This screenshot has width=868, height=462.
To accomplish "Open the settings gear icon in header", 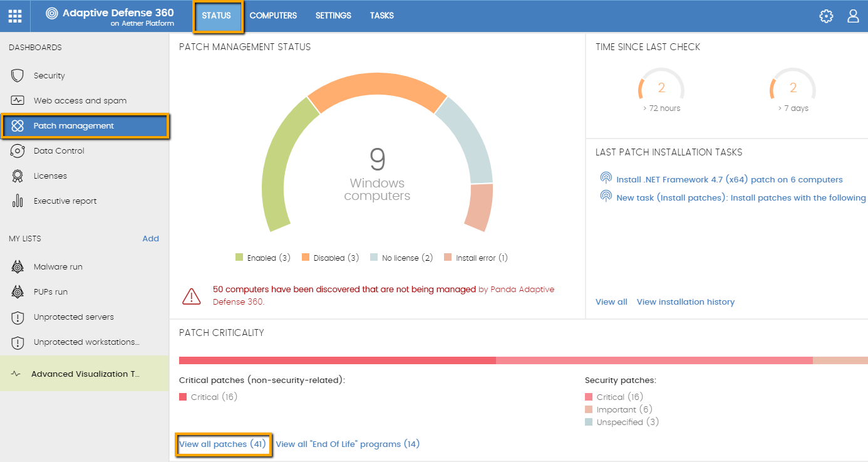I will pos(826,16).
